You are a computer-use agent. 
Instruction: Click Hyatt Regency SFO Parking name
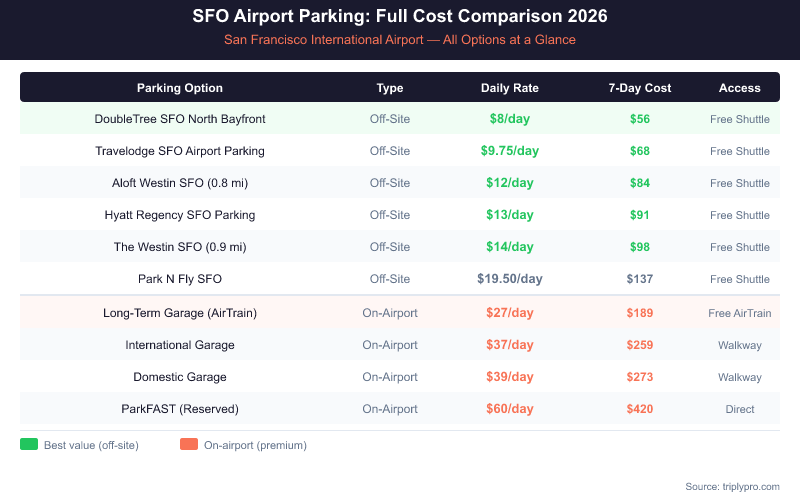(x=180, y=215)
